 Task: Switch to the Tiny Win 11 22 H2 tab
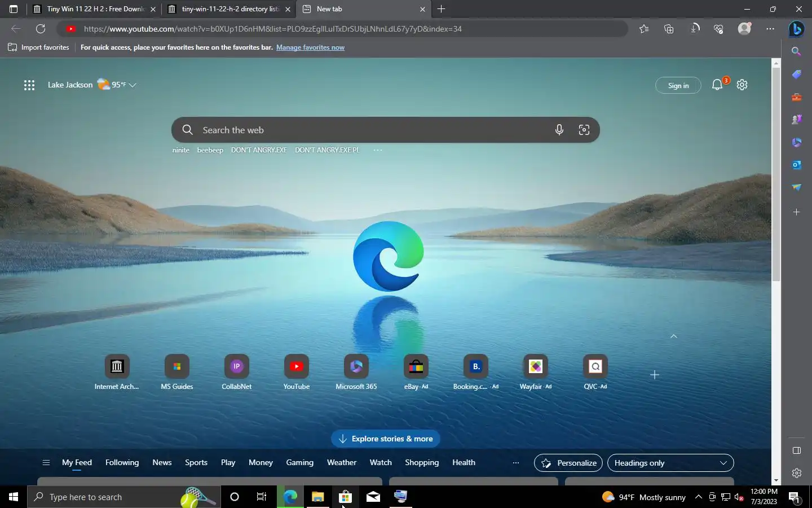coord(94,9)
